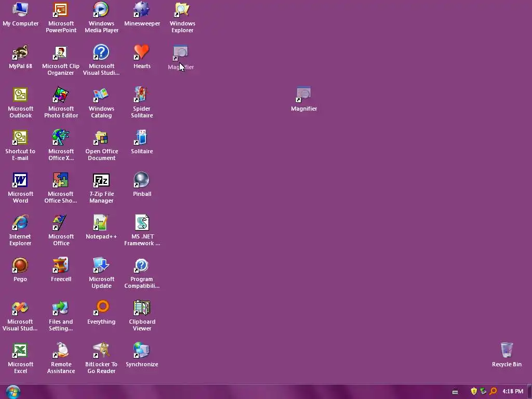
Task: Open the Start menu orb
Action: point(13,392)
